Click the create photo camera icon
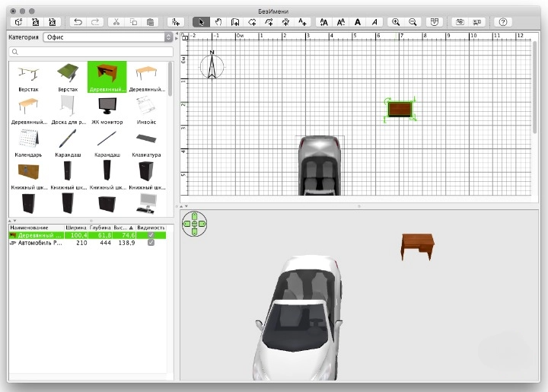548x392 pixels. point(460,22)
